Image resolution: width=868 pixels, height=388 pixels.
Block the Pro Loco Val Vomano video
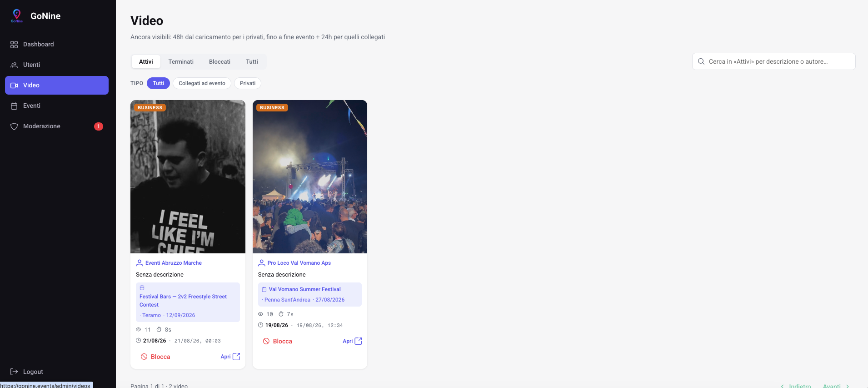tap(278, 341)
